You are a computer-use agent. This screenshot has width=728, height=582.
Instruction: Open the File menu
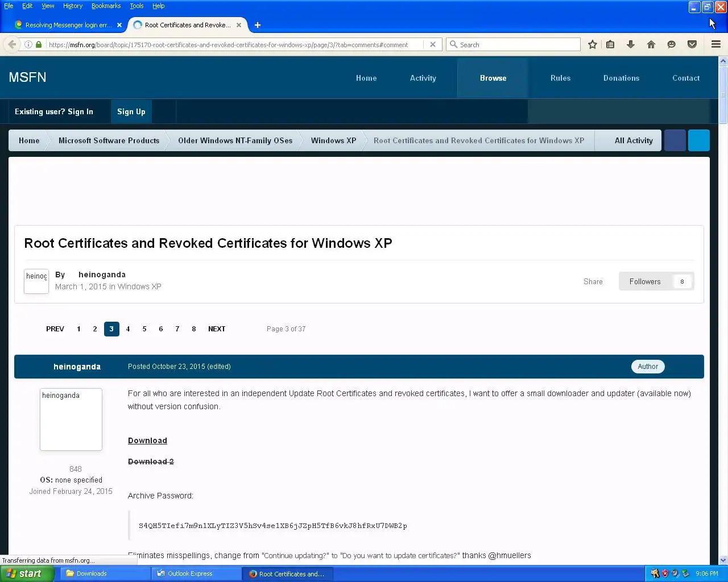pos(9,6)
